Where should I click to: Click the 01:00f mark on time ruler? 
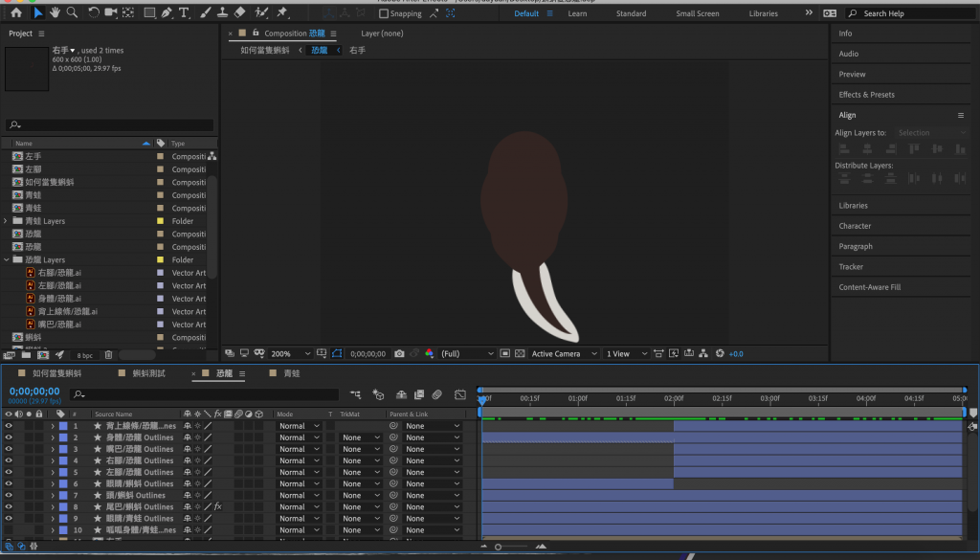coord(577,398)
